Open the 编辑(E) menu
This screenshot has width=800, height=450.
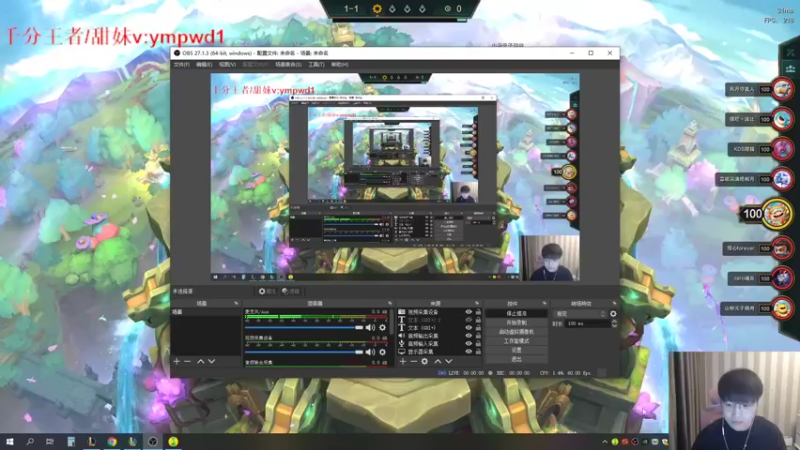204,65
